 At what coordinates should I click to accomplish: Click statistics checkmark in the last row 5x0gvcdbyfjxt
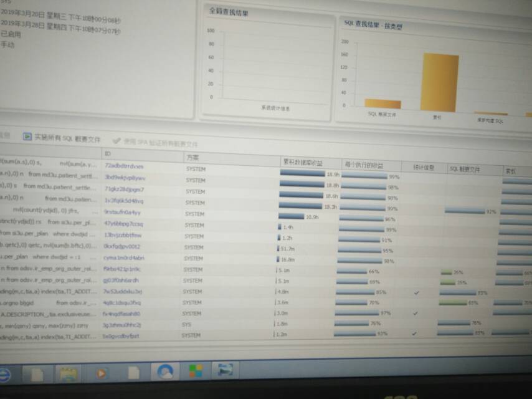pyautogui.click(x=415, y=334)
